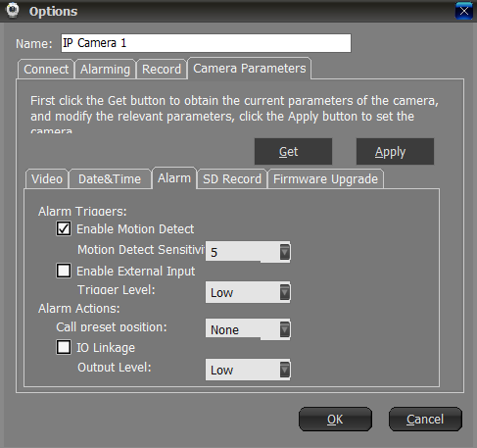Expand the Output Level dropdown
The image size is (477, 448).
248,370
